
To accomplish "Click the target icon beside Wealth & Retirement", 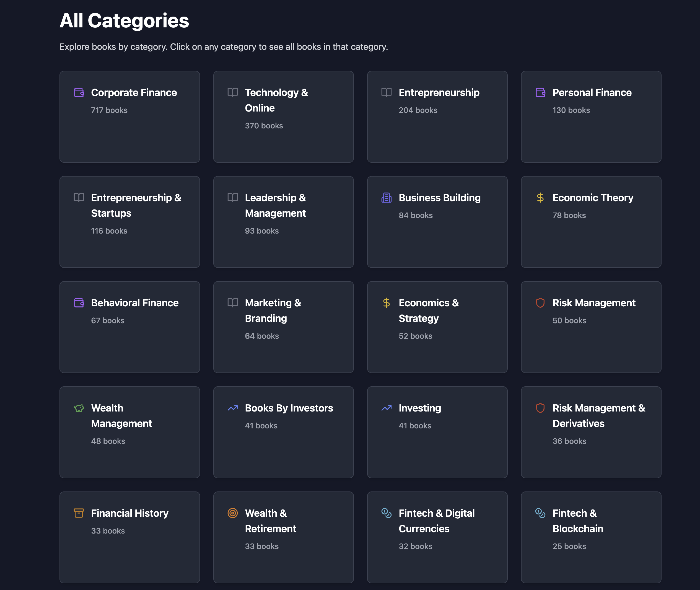I will [x=232, y=513].
